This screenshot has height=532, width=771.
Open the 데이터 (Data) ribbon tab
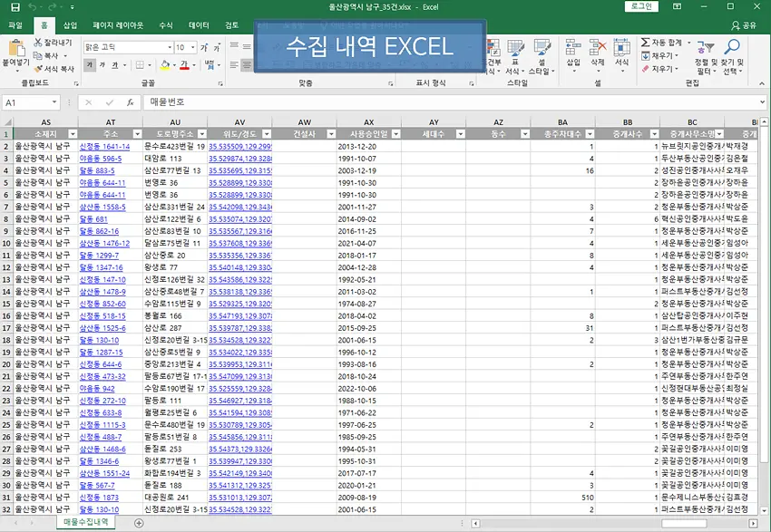(x=198, y=25)
